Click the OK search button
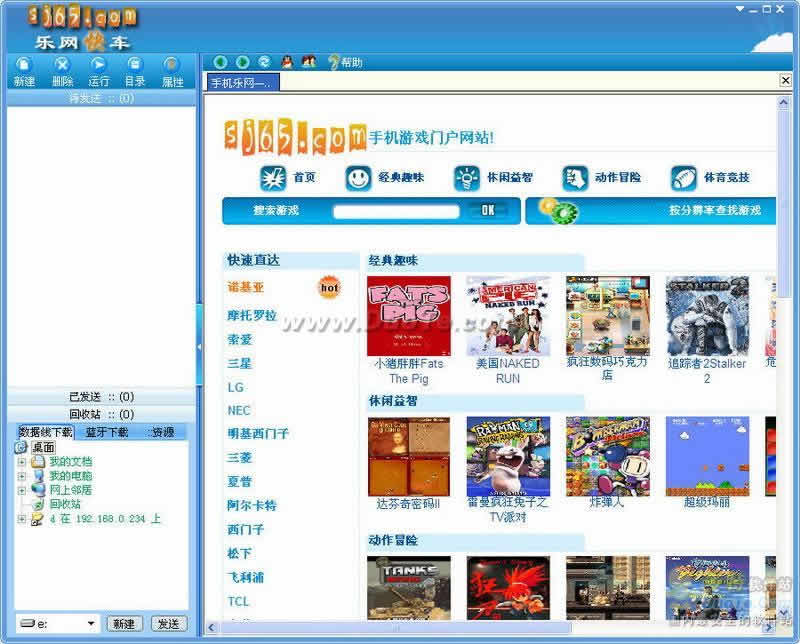800x644 pixels. click(488, 210)
